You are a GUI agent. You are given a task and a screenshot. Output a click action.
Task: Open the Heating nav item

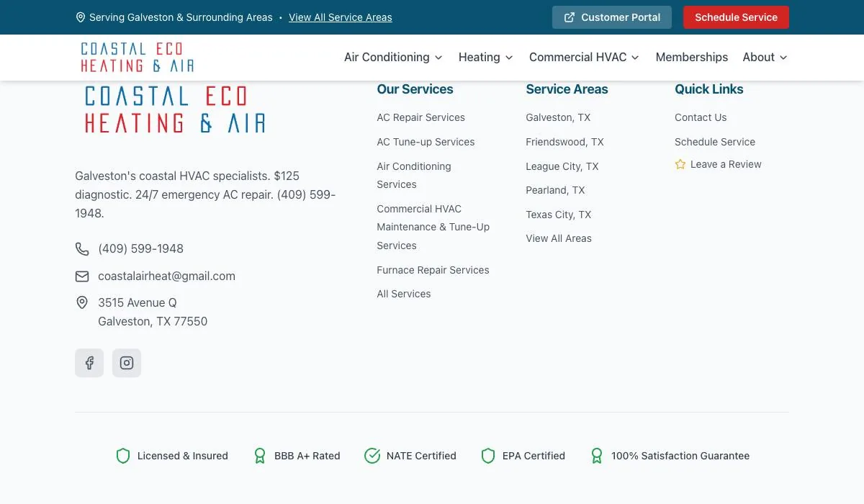[486, 57]
